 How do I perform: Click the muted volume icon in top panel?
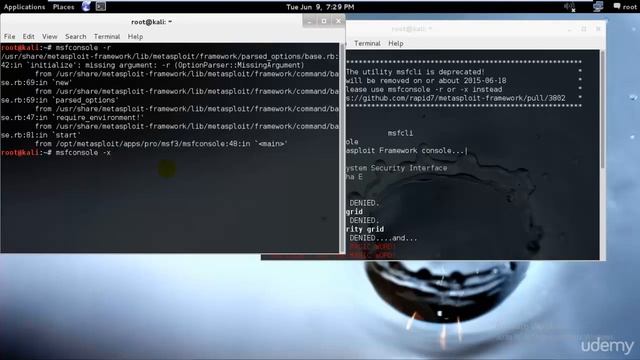569,7
